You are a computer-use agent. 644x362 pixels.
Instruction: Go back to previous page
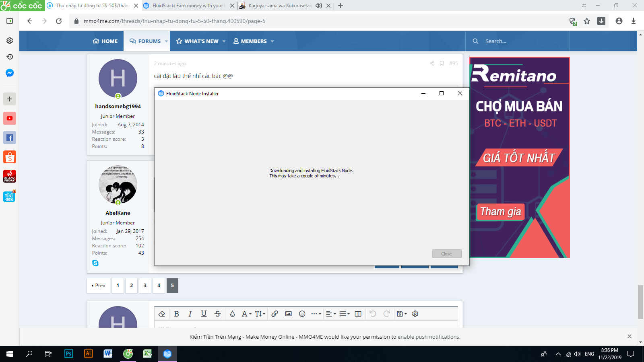point(30,21)
